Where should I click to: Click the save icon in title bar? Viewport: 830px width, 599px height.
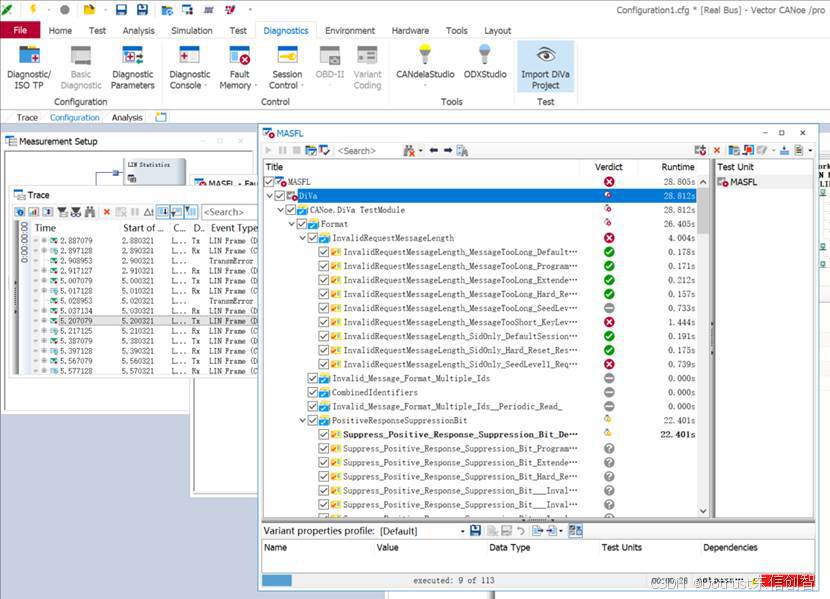point(121,10)
